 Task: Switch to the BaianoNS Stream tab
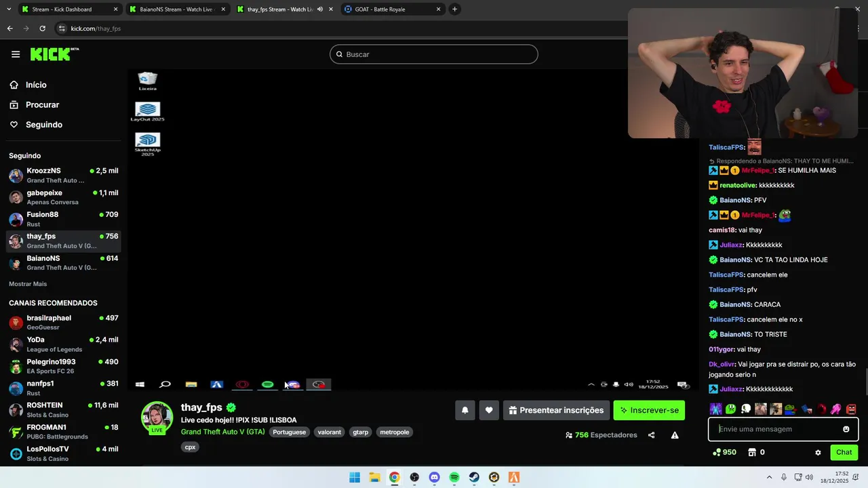pyautogui.click(x=176, y=9)
